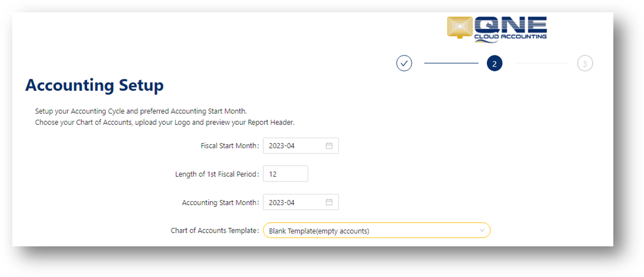Select the current step 2 circle
Viewport: 644px width, 277px height.
(x=495, y=63)
